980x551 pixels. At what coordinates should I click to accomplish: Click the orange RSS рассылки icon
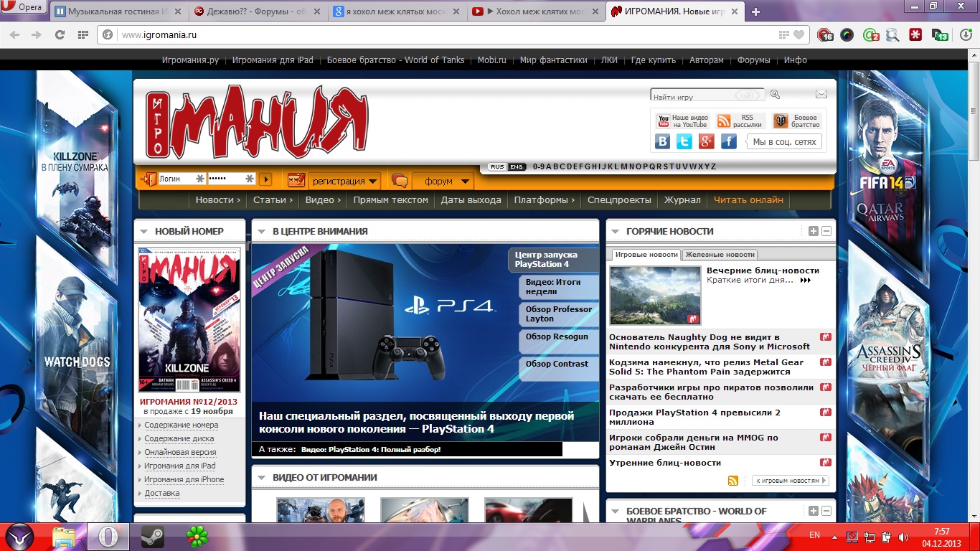click(x=724, y=121)
